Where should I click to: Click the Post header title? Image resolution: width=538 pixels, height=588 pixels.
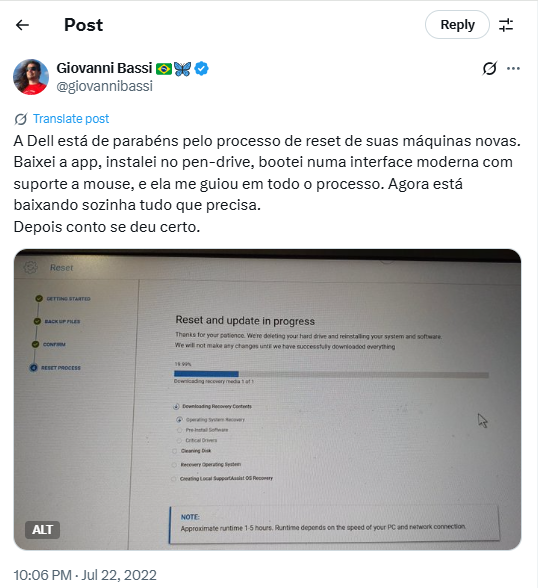[84, 25]
